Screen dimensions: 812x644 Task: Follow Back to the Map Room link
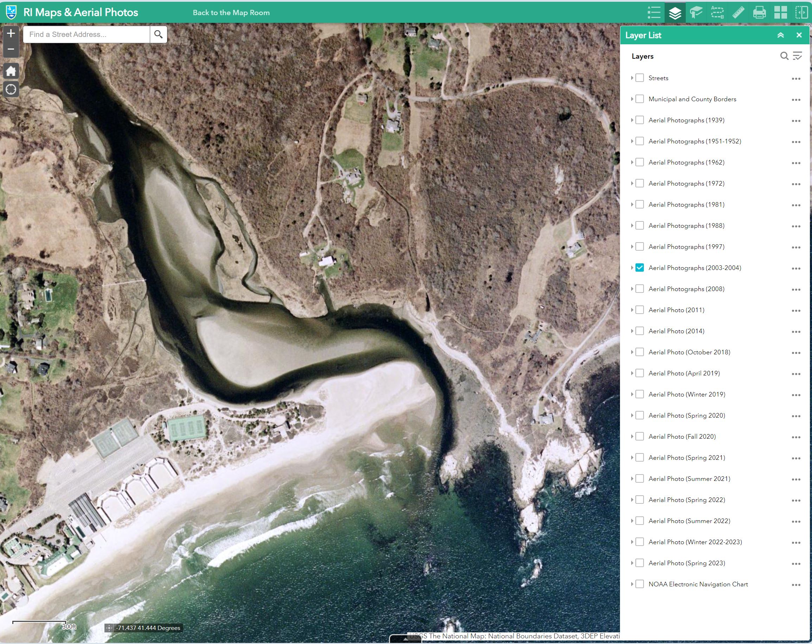tap(231, 12)
